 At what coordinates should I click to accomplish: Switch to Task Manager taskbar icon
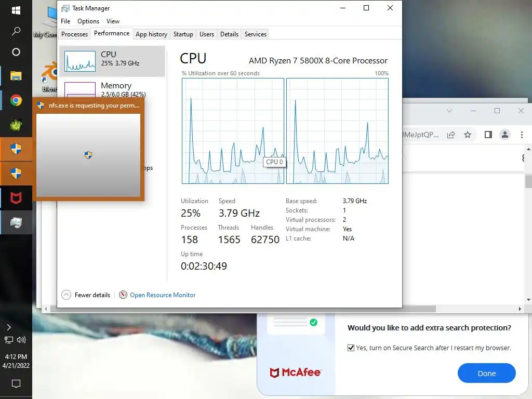[x=16, y=222]
